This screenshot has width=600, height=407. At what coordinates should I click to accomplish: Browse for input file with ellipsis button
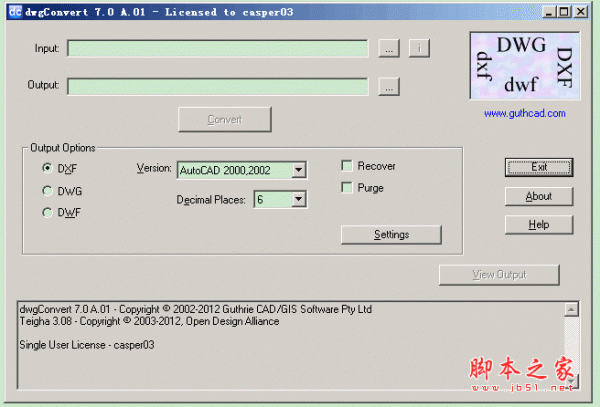click(x=389, y=49)
